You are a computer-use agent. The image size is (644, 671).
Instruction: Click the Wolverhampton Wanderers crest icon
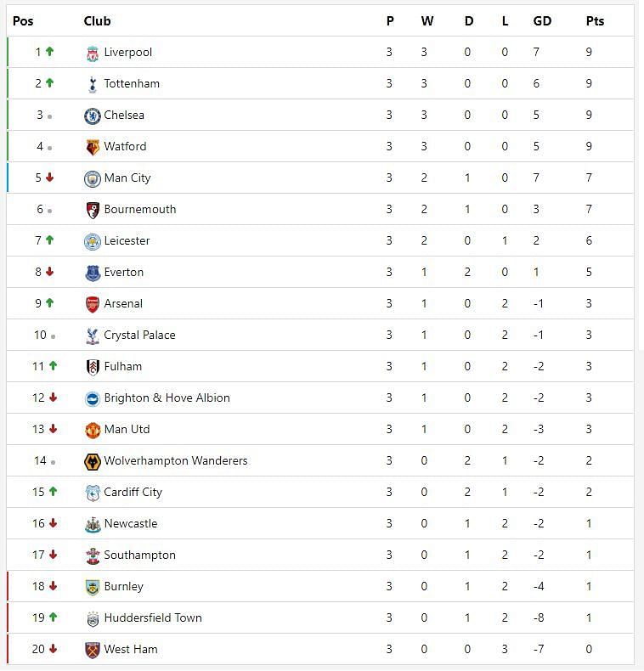point(93,461)
